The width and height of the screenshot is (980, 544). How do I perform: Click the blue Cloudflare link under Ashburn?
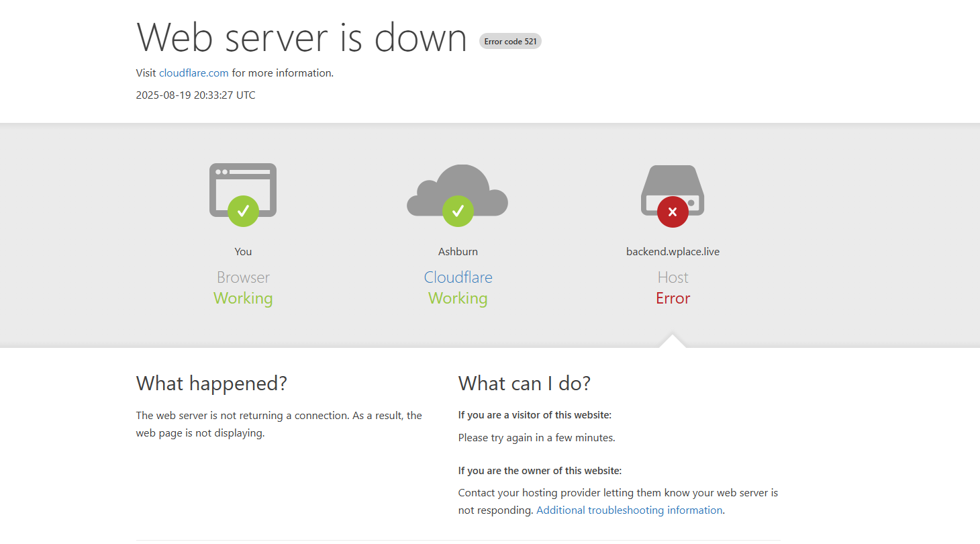(x=458, y=277)
